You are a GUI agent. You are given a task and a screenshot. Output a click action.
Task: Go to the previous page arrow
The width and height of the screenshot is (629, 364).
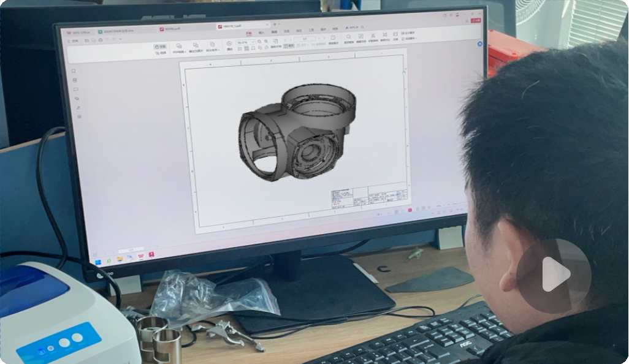[291, 40]
